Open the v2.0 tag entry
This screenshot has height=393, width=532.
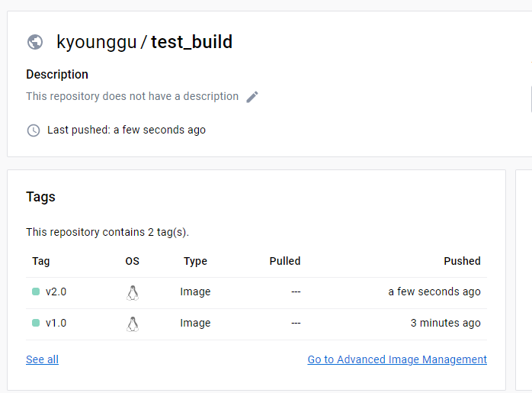click(56, 292)
